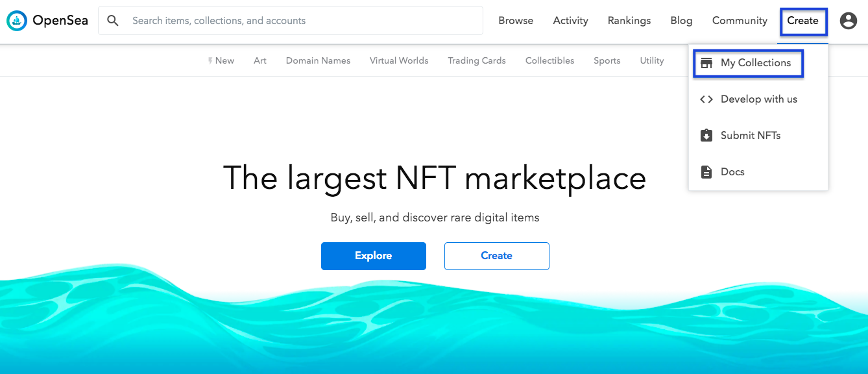Click the wallet icon beside My Collections
This screenshot has height=374, width=868.
point(706,62)
